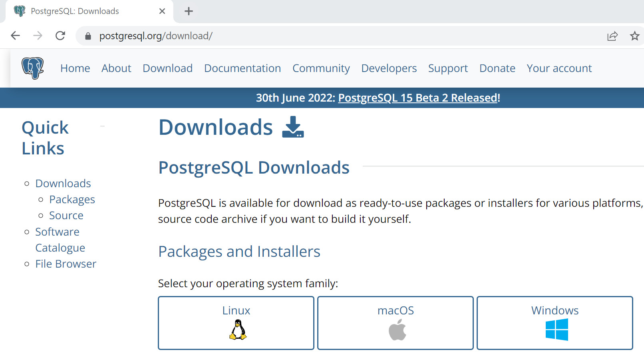
Task: Open PostgreSQL 15 Beta 2 Released link
Action: (418, 98)
